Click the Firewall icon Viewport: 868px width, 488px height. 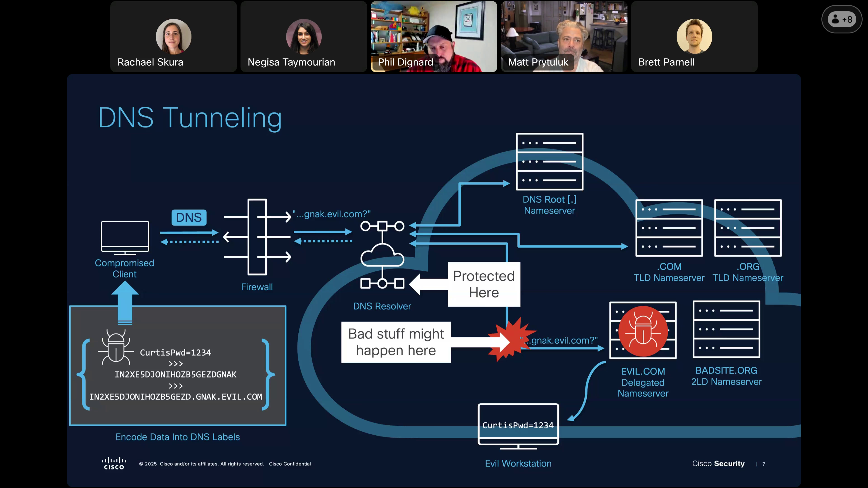tap(257, 237)
